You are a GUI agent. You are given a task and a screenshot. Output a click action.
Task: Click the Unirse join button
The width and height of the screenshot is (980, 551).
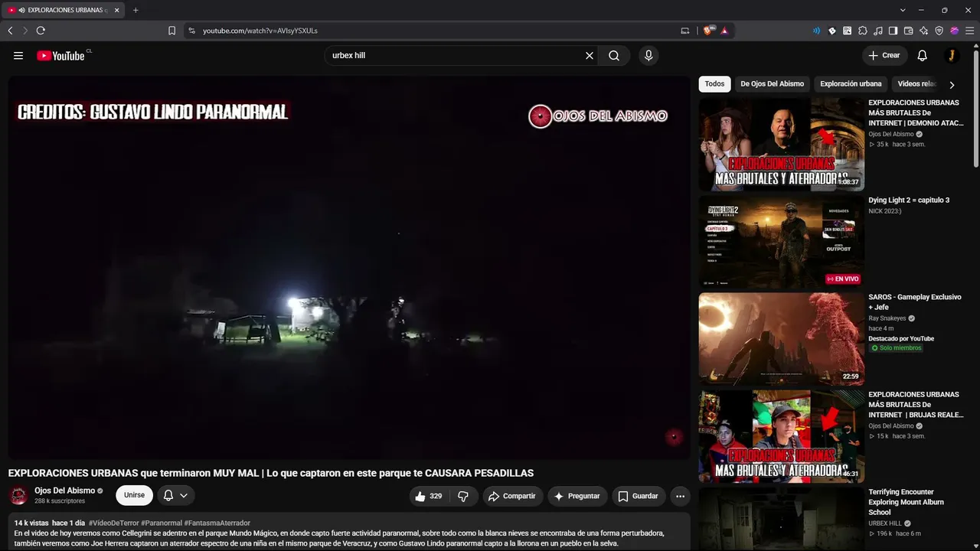click(x=134, y=496)
